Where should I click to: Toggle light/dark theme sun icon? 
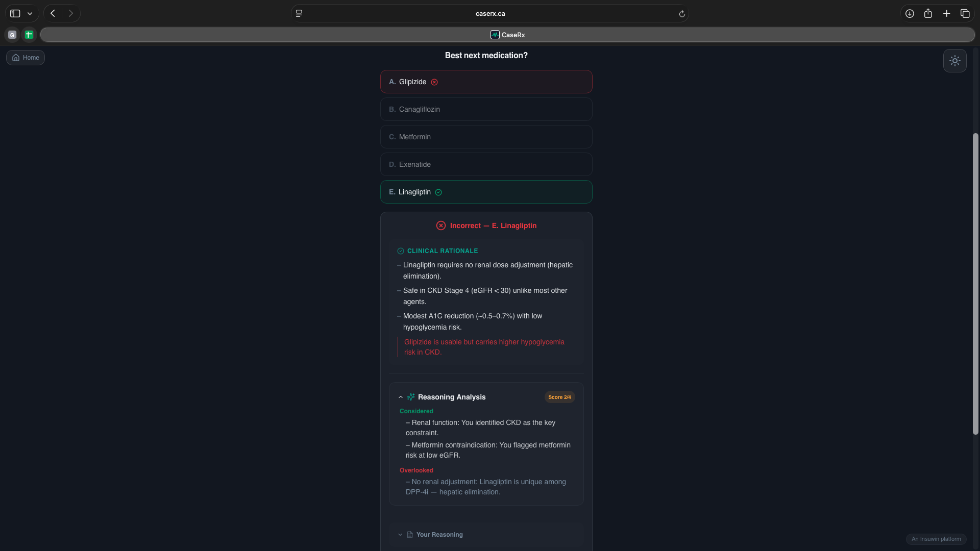(x=954, y=61)
